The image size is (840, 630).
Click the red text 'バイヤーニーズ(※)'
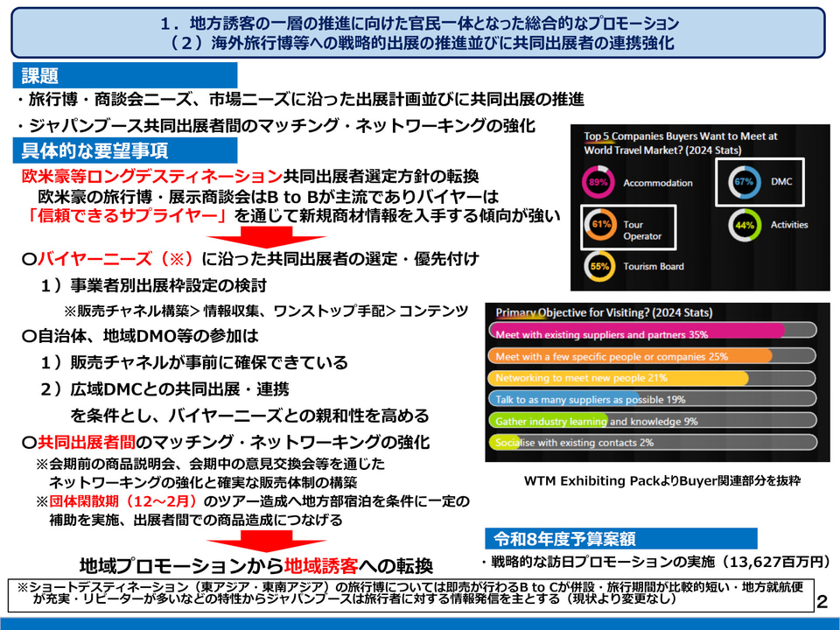click(x=115, y=259)
